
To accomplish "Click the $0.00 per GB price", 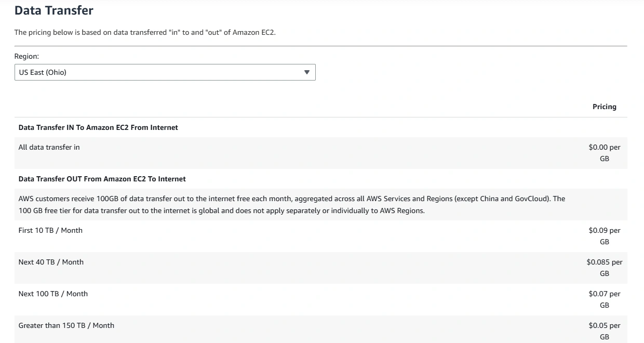I will 605,153.
